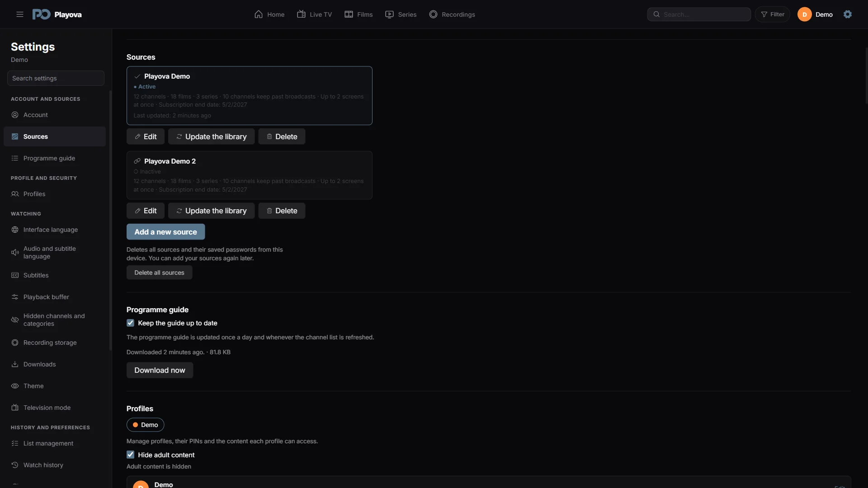Click the Playova logo
The image size is (868, 488).
(x=57, y=14)
